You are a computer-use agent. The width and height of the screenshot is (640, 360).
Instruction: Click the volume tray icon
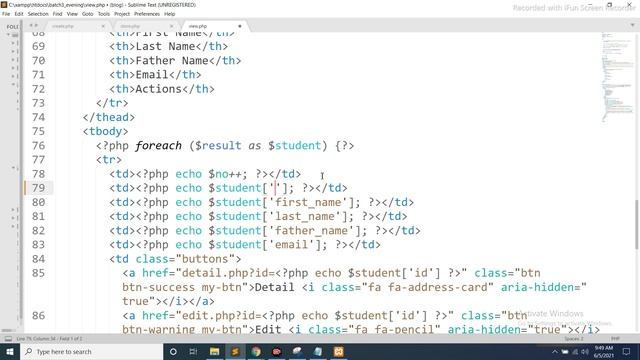coord(585,351)
